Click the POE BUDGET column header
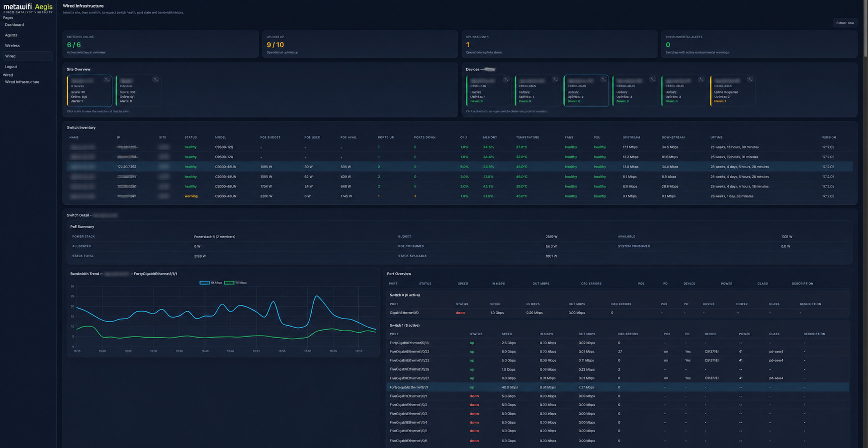868x448 pixels. coord(270,137)
